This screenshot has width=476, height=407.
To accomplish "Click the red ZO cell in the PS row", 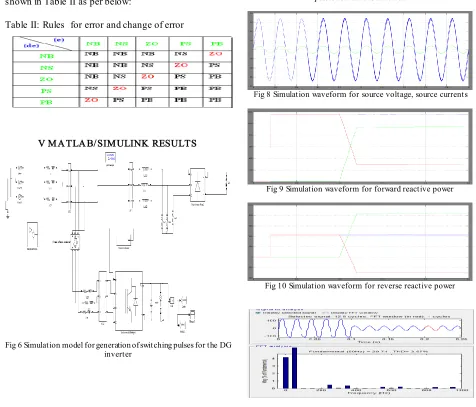I will 120,88.
